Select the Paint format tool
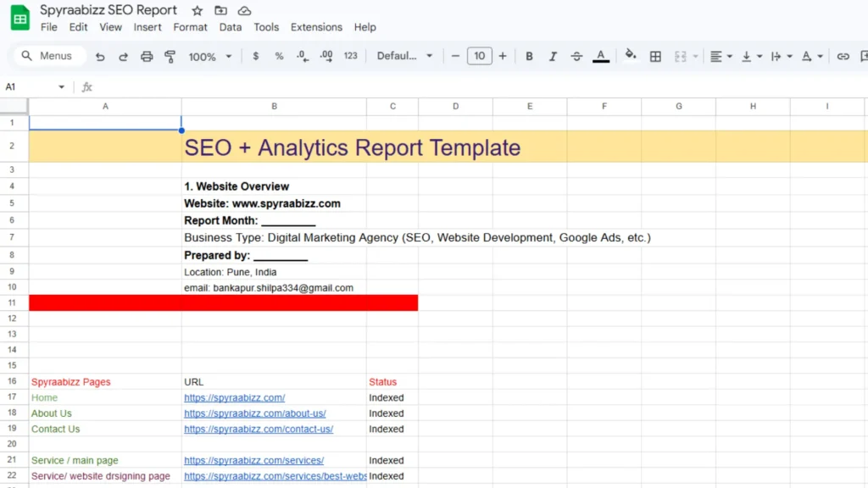Screen dimensions: 868x488 [x=168, y=55]
